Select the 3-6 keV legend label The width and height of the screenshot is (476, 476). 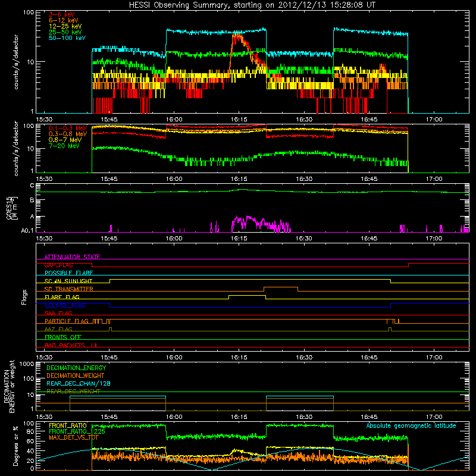(61, 14)
